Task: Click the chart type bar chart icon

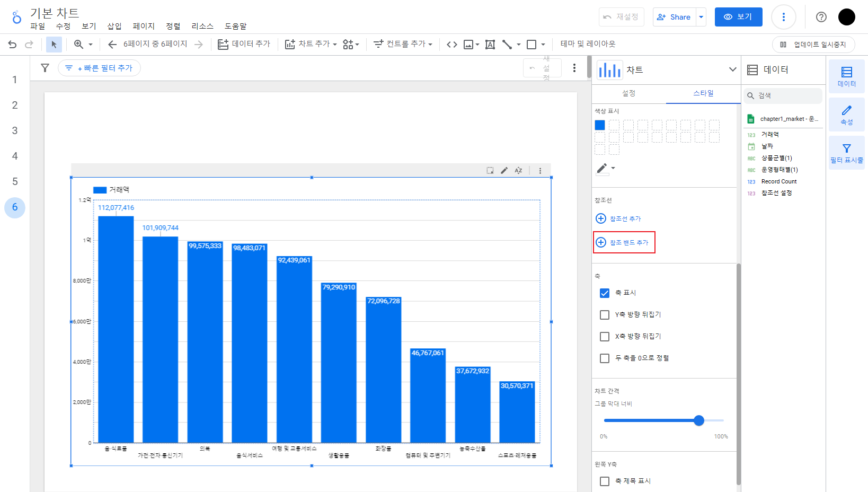Action: click(x=609, y=69)
